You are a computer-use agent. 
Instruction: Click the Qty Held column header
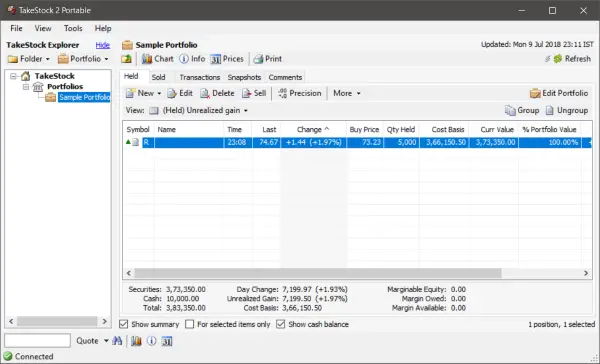(401, 130)
